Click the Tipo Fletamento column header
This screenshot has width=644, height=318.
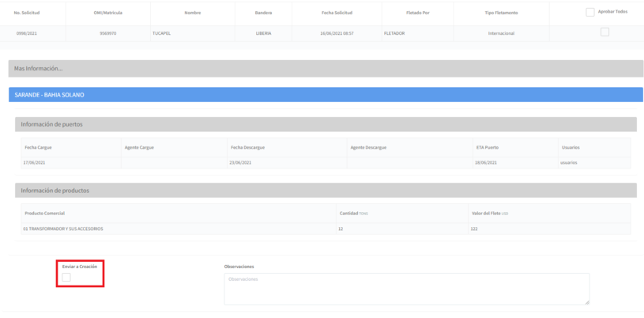click(501, 13)
